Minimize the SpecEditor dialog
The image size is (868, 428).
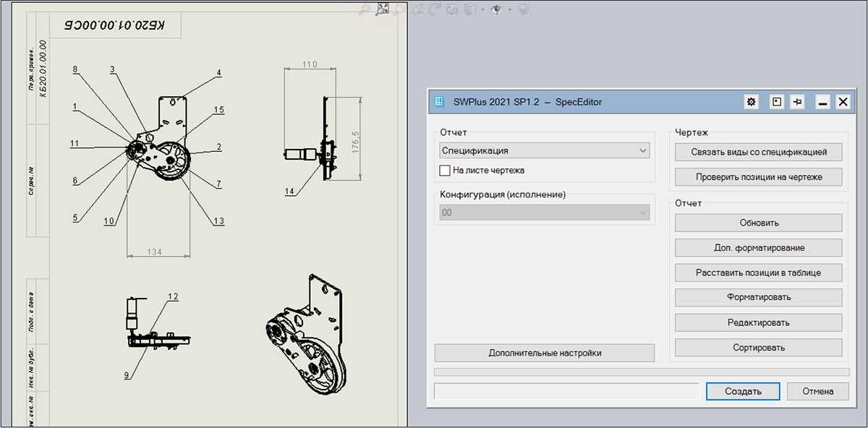[x=822, y=103]
